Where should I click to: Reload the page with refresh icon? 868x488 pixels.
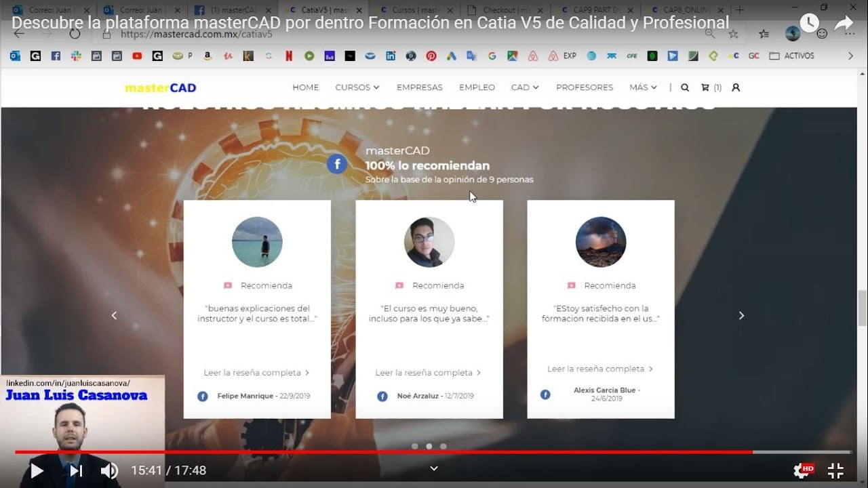(x=75, y=34)
